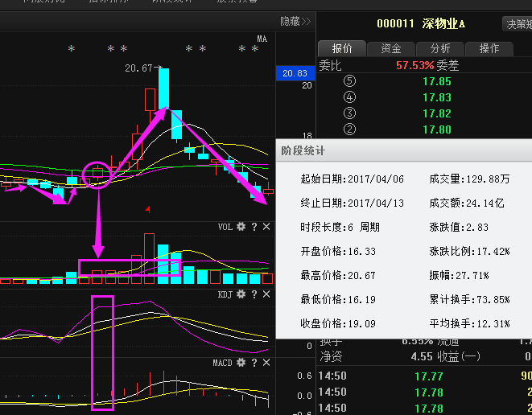532x415 pixels.
Task: Select 最低价格 16.19 entry
Action: coord(338,299)
